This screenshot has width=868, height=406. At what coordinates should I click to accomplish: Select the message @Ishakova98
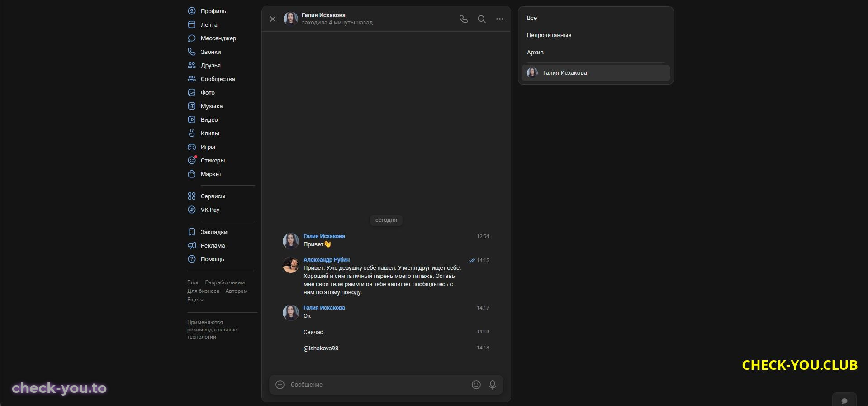[321, 349]
